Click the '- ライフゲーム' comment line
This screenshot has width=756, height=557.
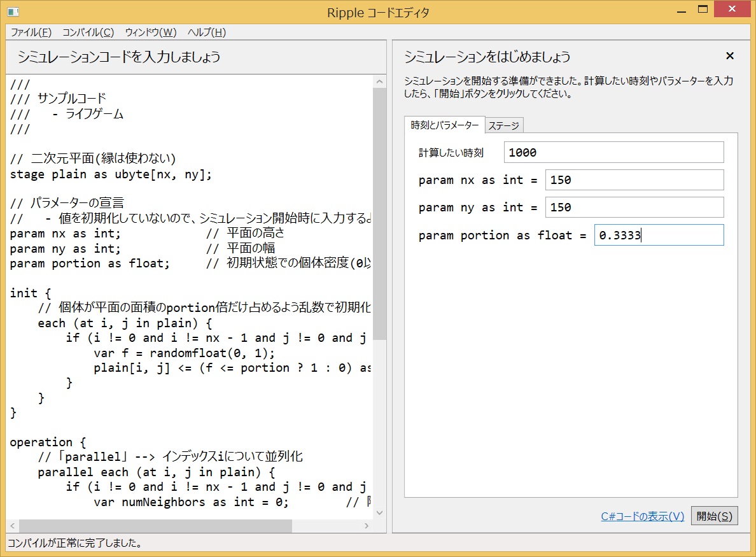tap(88, 115)
